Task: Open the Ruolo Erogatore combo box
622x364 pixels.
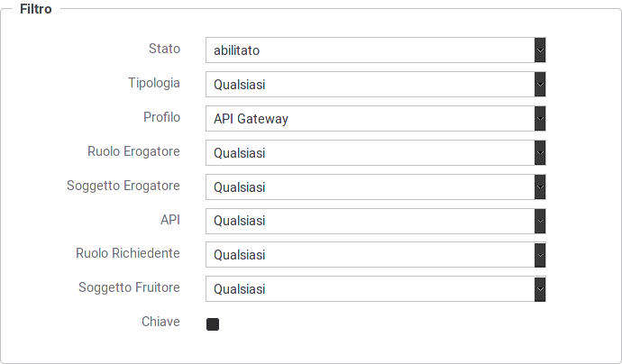Action: (x=376, y=152)
